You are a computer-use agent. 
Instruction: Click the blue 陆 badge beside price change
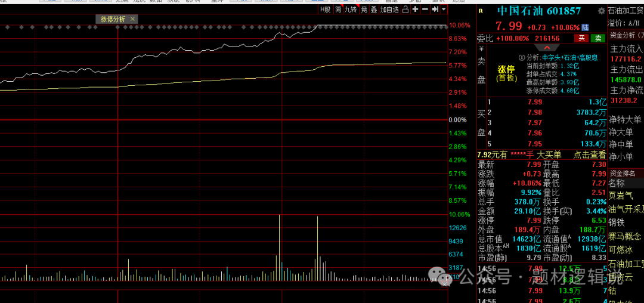585,27
